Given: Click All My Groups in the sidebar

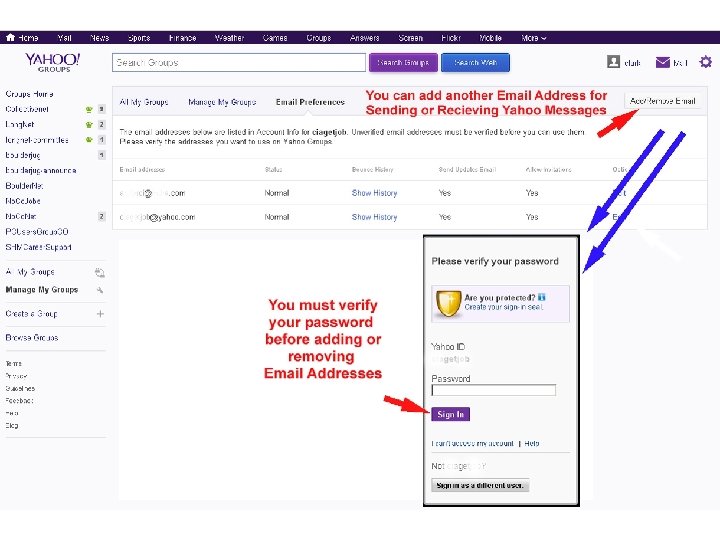Looking at the screenshot, I should coord(30,272).
